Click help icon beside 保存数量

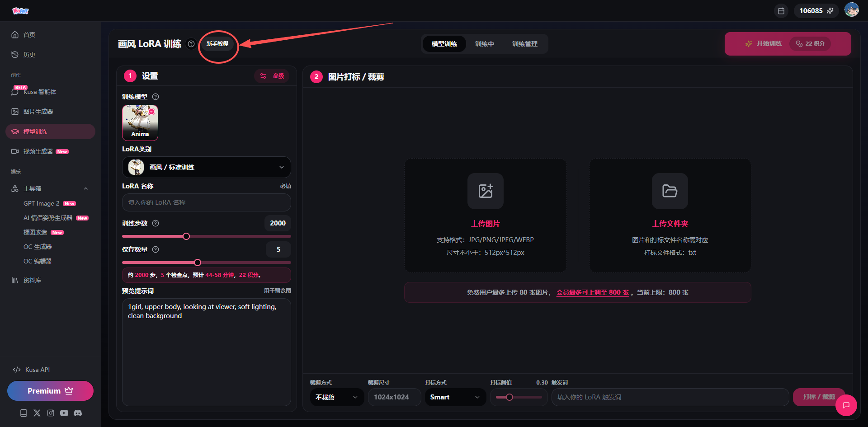point(156,249)
